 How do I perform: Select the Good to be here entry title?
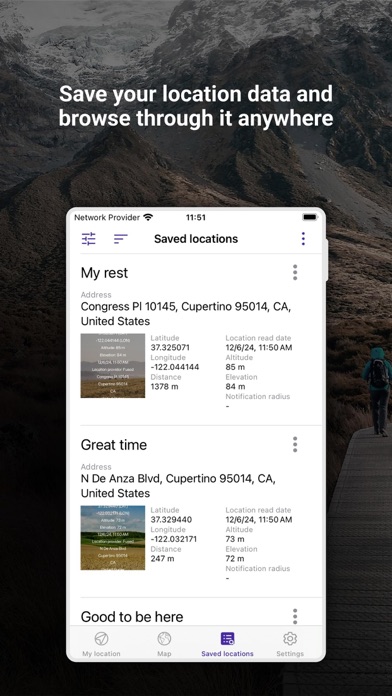(132, 617)
